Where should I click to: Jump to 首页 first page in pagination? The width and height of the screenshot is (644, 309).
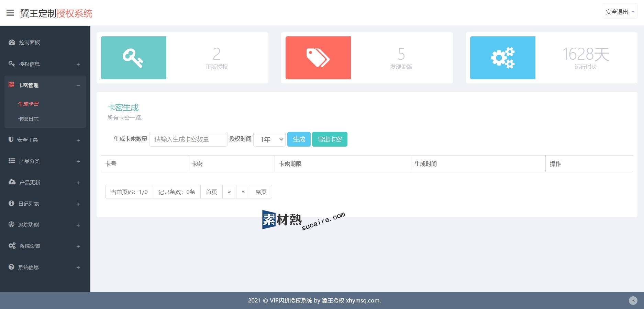[211, 192]
